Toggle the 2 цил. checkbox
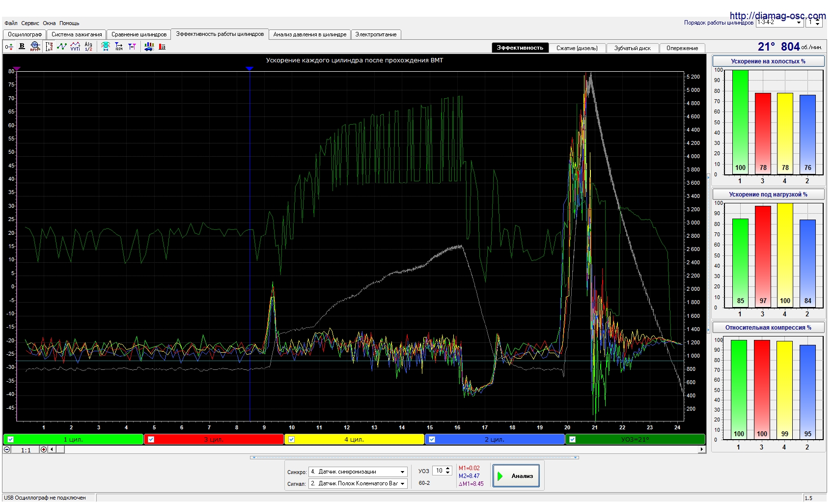833x504 pixels. (x=432, y=440)
